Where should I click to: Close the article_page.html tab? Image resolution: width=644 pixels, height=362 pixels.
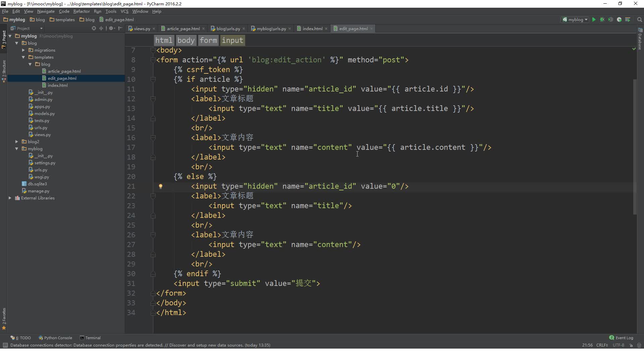tap(204, 29)
